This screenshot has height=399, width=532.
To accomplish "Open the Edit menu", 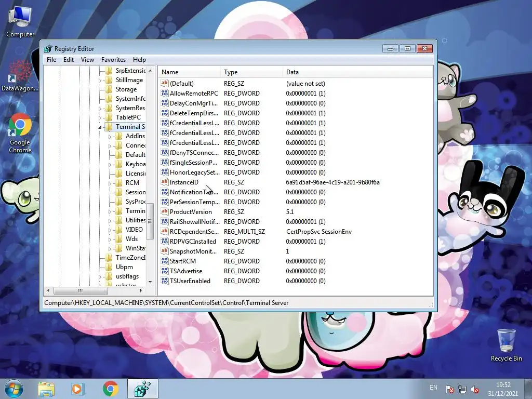I will pos(69,60).
